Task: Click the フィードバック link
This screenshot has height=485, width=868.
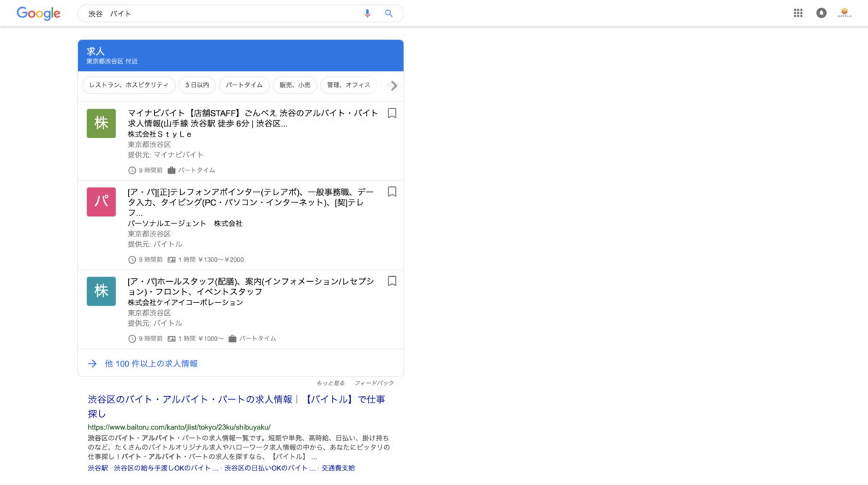Action: 374,383
